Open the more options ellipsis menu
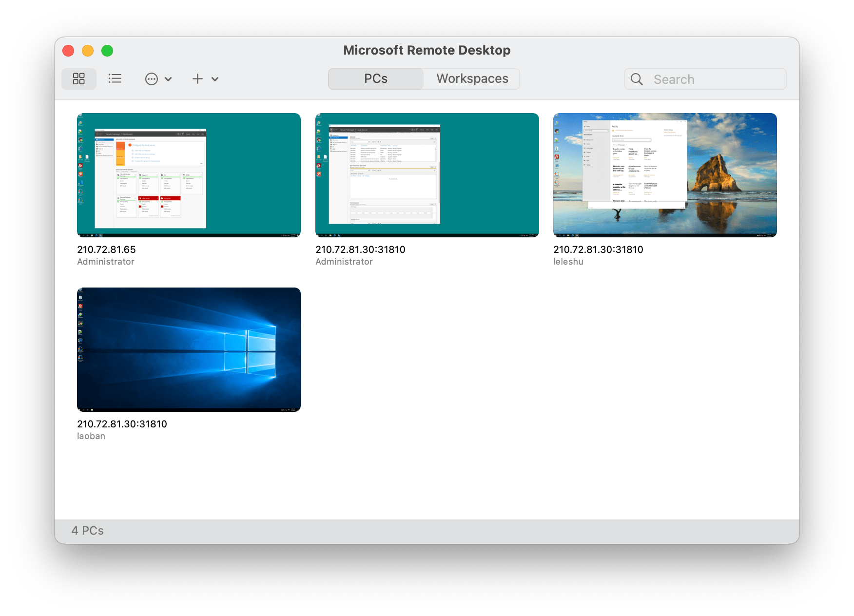Viewport: 854px width, 616px height. (x=152, y=79)
